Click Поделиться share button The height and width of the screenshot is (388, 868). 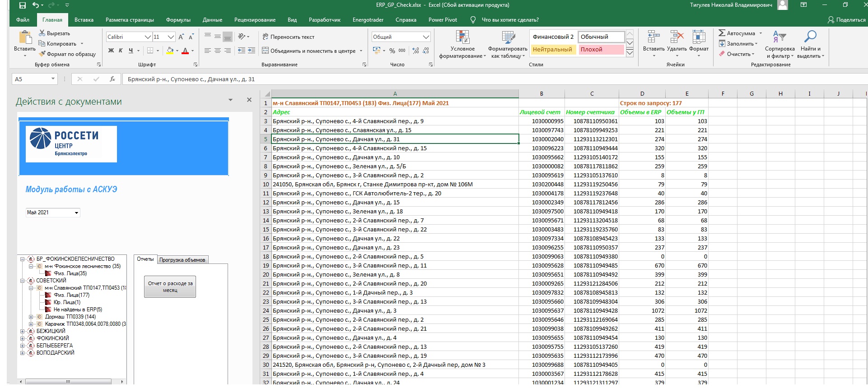pos(846,20)
